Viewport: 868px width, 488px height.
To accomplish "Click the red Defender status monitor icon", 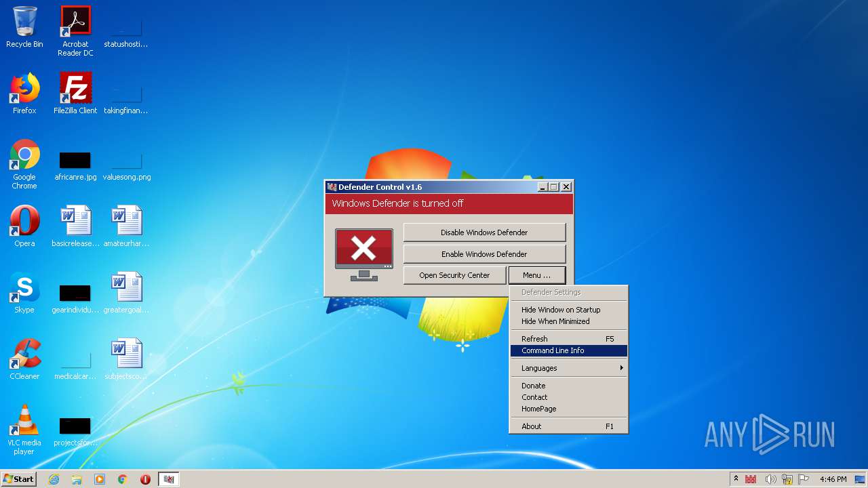I will coord(364,254).
